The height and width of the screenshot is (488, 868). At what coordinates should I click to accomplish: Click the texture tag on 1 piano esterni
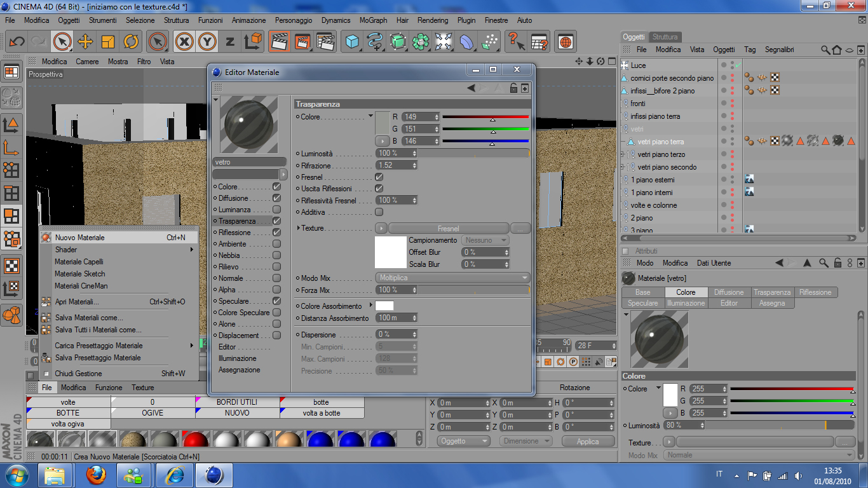[749, 180]
